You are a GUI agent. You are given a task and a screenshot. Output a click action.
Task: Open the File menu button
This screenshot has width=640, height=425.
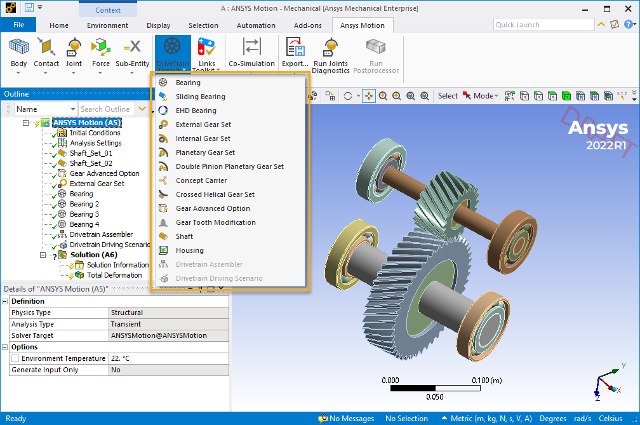coord(18,25)
